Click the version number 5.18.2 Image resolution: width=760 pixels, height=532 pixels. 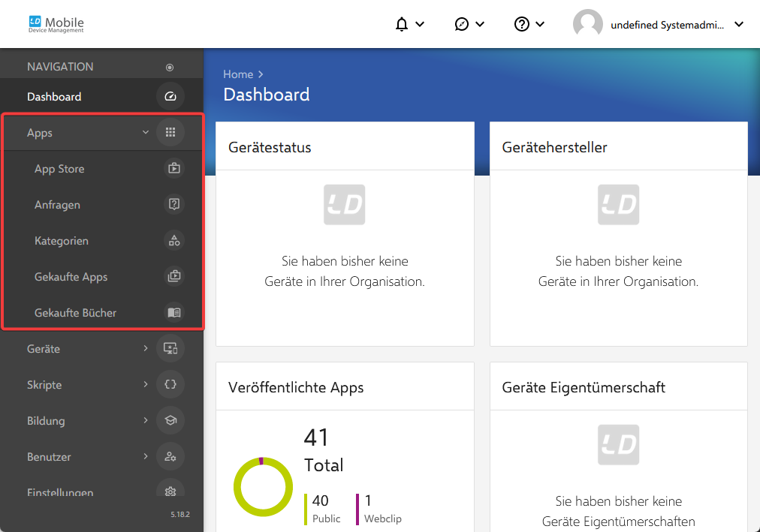click(x=179, y=515)
